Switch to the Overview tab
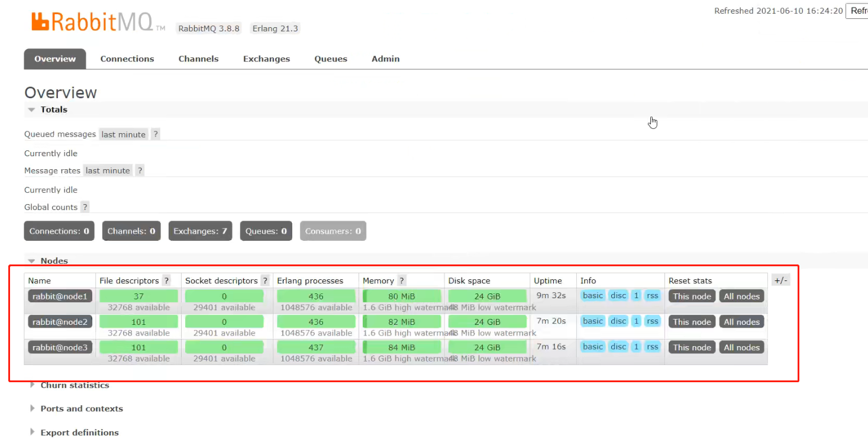868x439 pixels. coord(55,59)
